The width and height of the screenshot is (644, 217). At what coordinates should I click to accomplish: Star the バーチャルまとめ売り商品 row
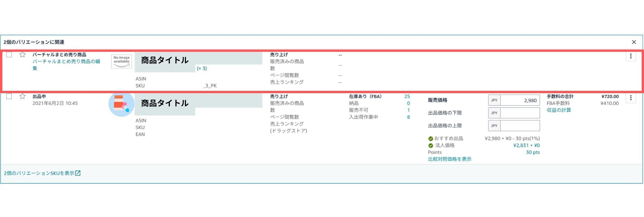tap(22, 55)
